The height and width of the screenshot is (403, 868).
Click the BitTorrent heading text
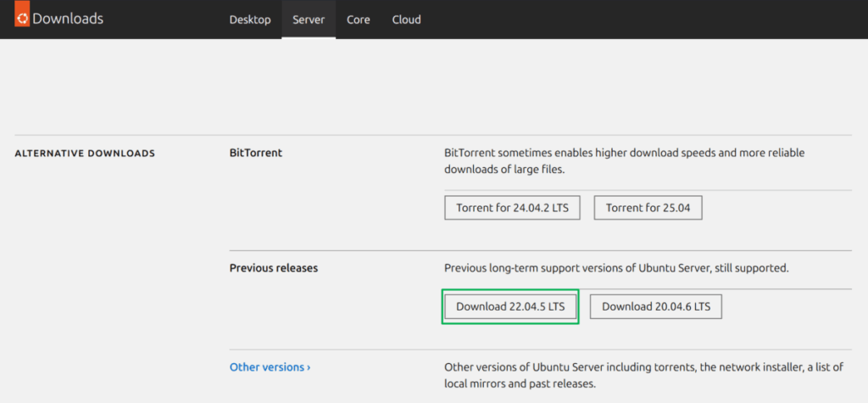click(x=256, y=153)
